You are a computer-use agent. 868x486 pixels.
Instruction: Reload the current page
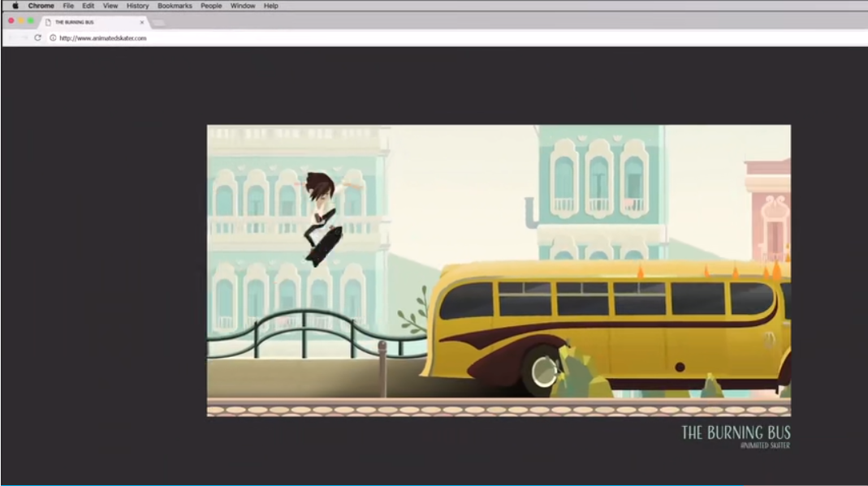point(37,37)
